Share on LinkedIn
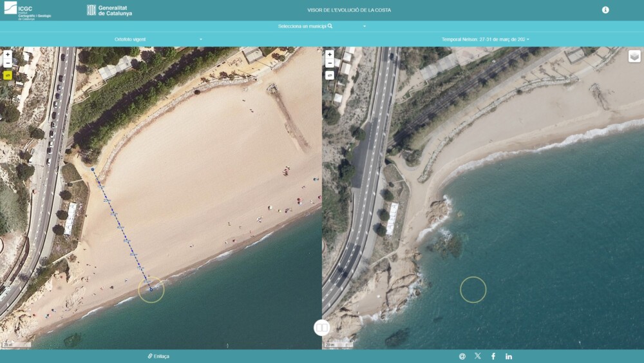644x363 pixels. tap(509, 356)
